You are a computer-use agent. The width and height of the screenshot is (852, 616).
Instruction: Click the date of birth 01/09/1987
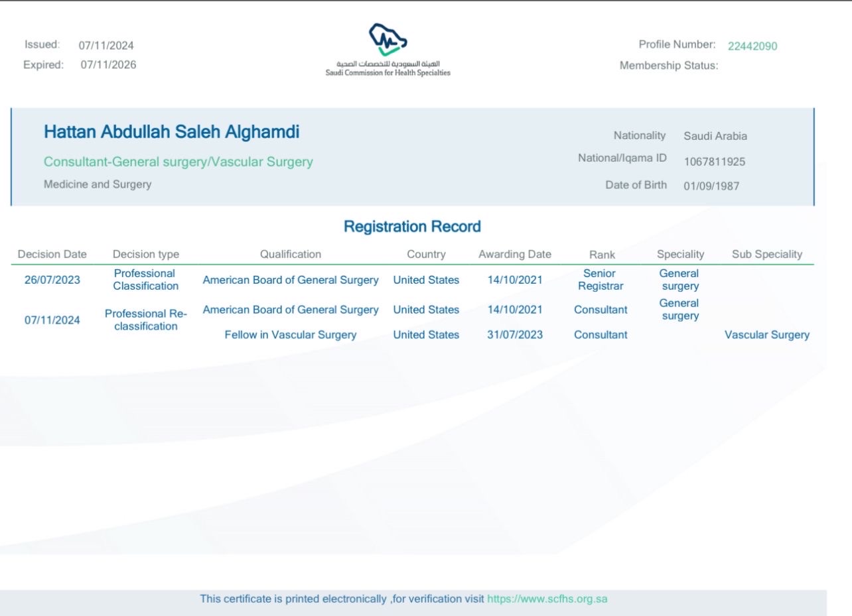point(711,186)
